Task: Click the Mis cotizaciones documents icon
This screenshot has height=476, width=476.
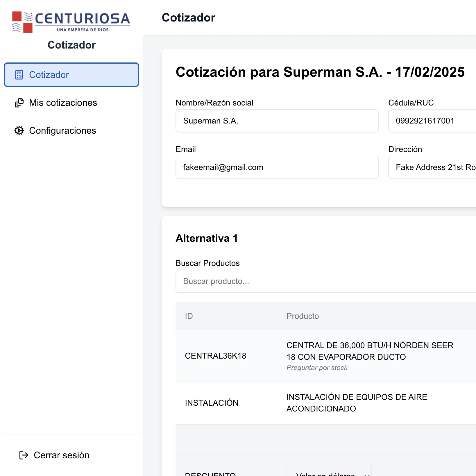Action: click(19, 103)
